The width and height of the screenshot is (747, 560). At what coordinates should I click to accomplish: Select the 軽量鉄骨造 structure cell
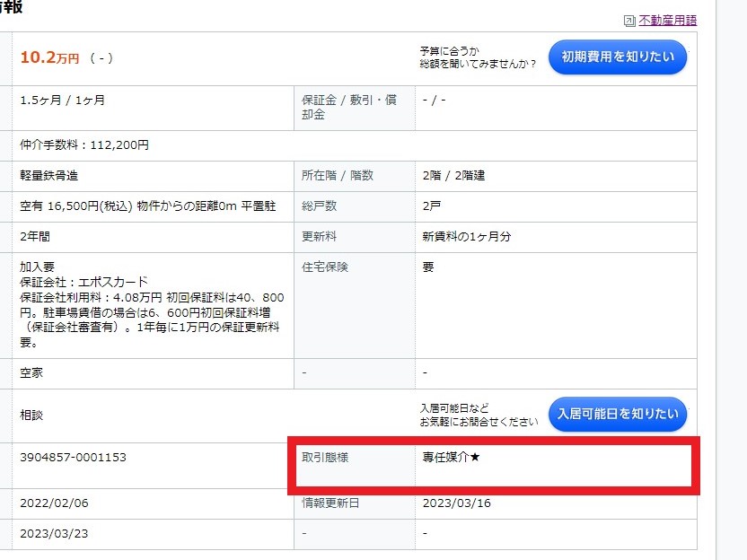(48, 175)
